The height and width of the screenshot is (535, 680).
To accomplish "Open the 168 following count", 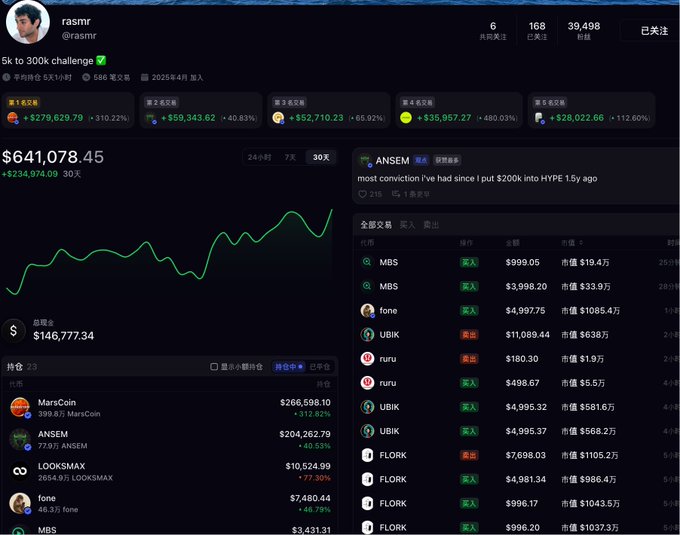I will coord(537,30).
